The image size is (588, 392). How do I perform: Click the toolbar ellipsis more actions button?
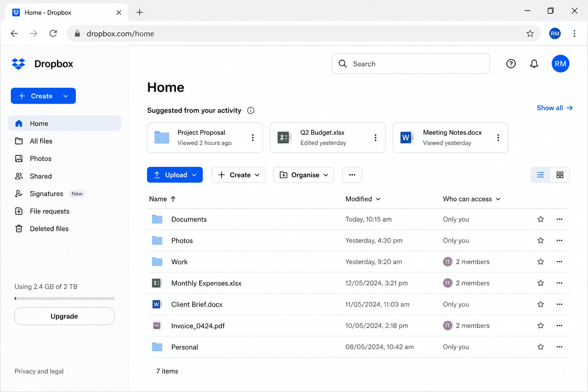click(352, 175)
